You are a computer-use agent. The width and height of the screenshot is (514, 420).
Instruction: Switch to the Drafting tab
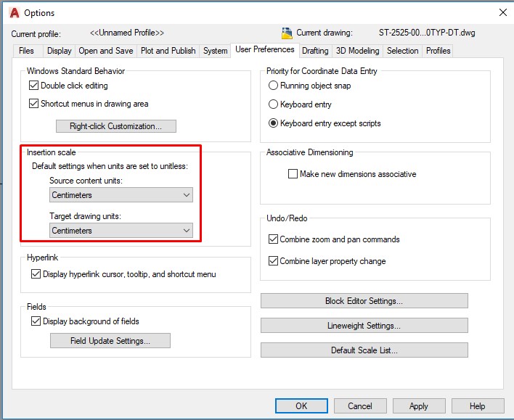[x=315, y=51]
